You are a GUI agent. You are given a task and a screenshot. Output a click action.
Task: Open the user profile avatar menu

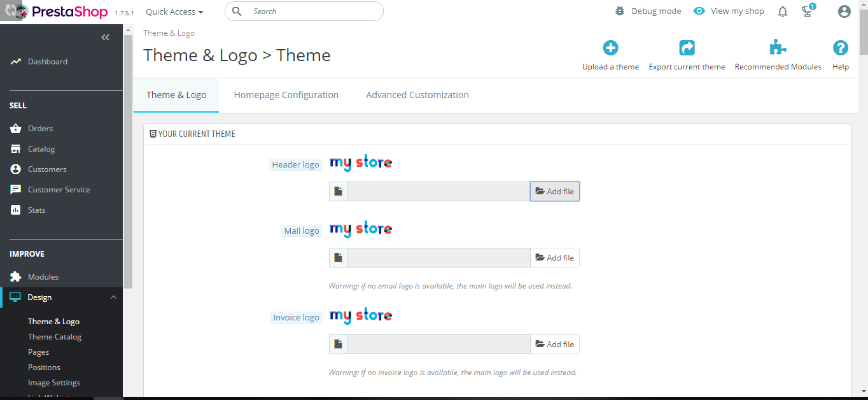point(844,11)
